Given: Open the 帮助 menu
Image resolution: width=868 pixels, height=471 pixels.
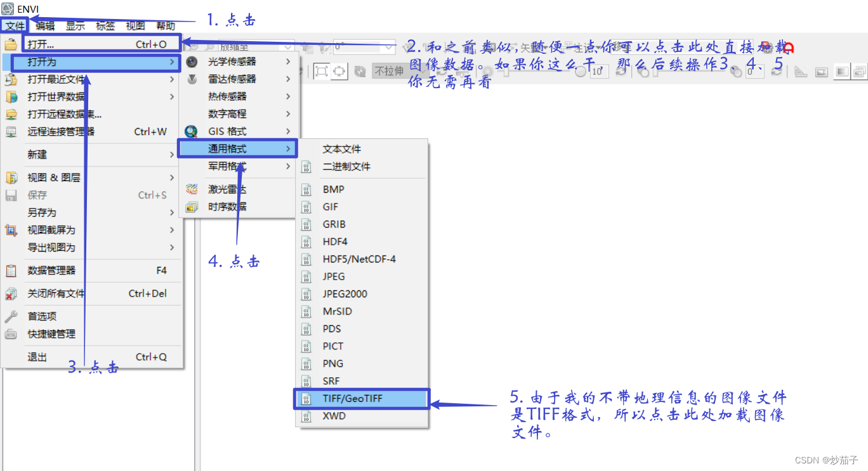Looking at the screenshot, I should pos(166,26).
